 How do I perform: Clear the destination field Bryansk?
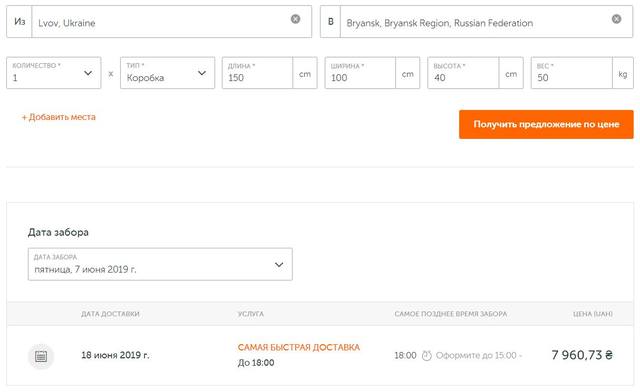[x=616, y=19]
